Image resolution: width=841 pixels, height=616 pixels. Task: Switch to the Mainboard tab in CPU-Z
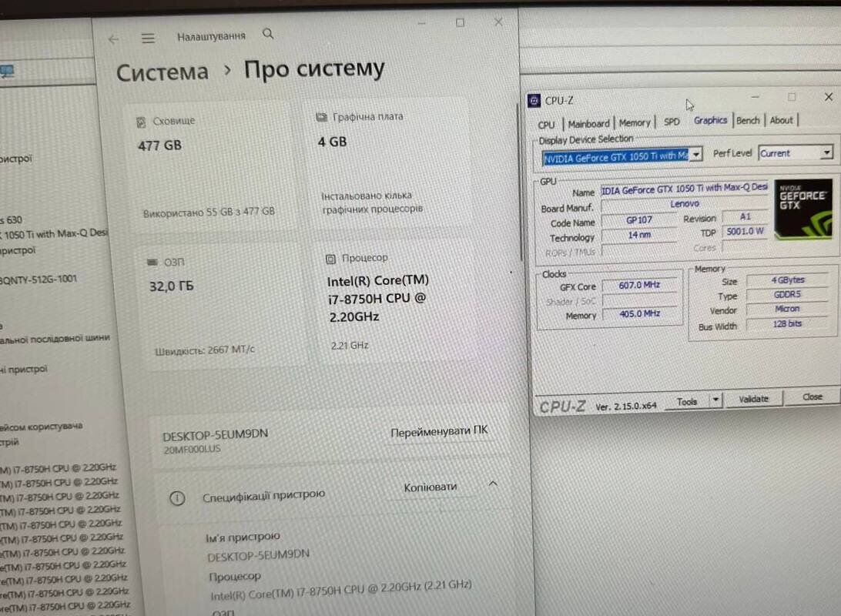[588, 123]
